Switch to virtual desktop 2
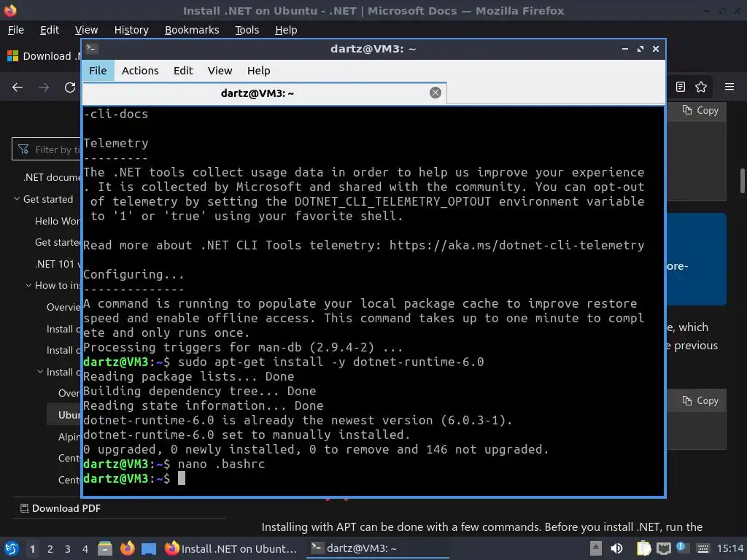Viewport: 747px width, 560px height. click(x=50, y=549)
